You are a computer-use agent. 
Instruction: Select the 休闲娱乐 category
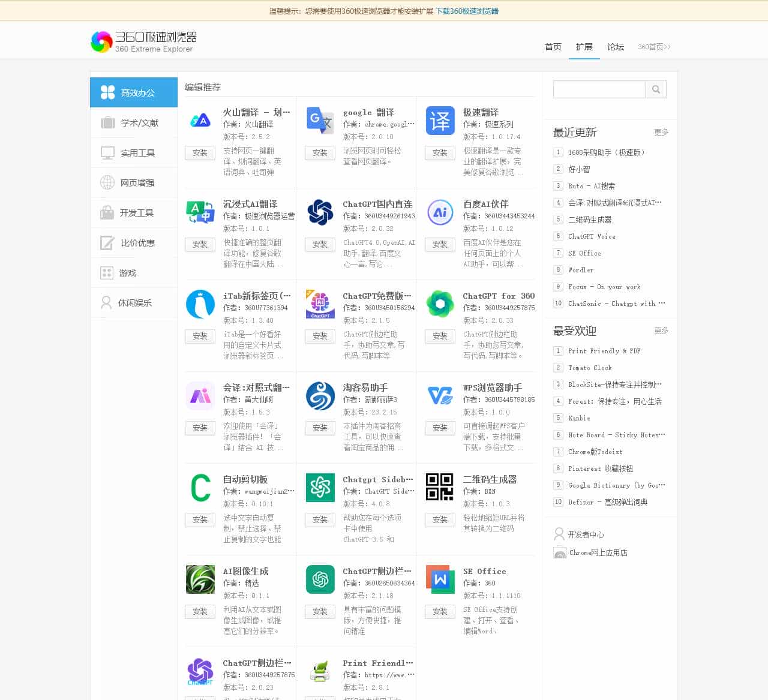point(134,302)
